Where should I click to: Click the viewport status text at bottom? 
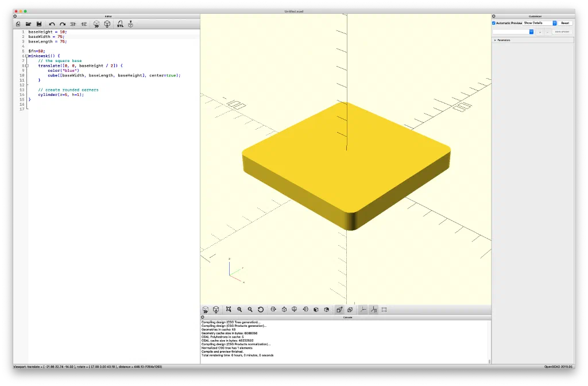88,366
